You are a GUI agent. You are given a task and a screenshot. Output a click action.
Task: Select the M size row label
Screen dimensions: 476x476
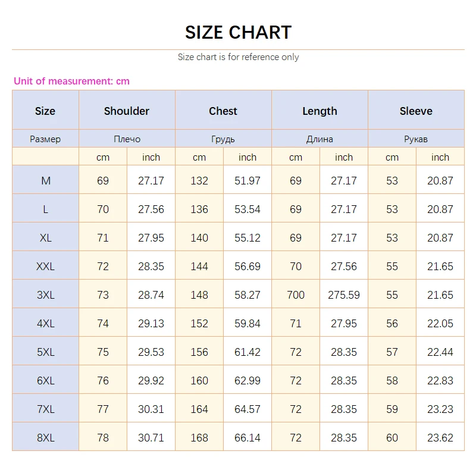[x=45, y=180]
